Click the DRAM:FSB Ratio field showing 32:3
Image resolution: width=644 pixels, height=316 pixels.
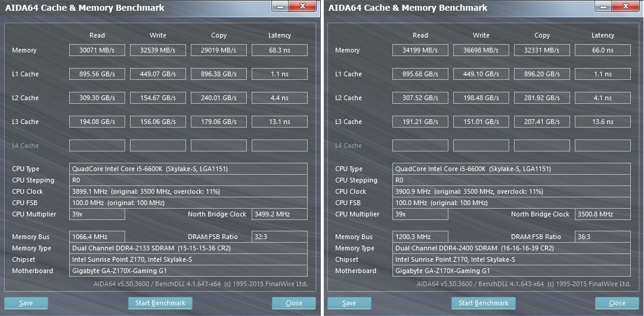click(x=280, y=237)
